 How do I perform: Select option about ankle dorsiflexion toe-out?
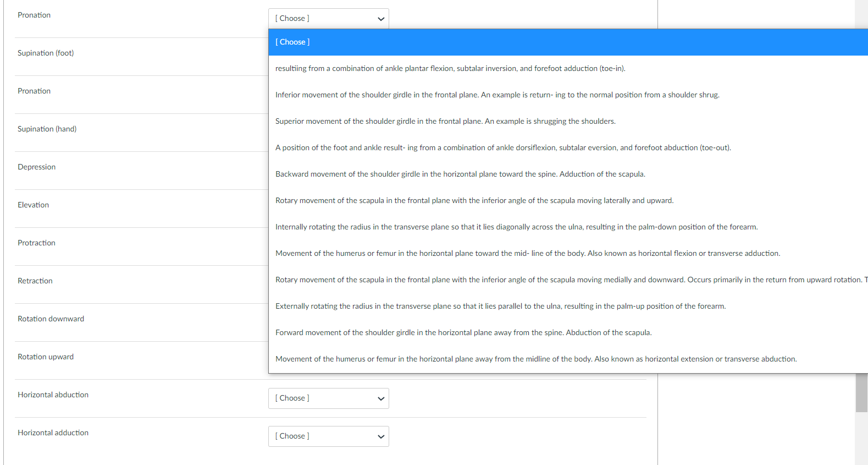568,148
